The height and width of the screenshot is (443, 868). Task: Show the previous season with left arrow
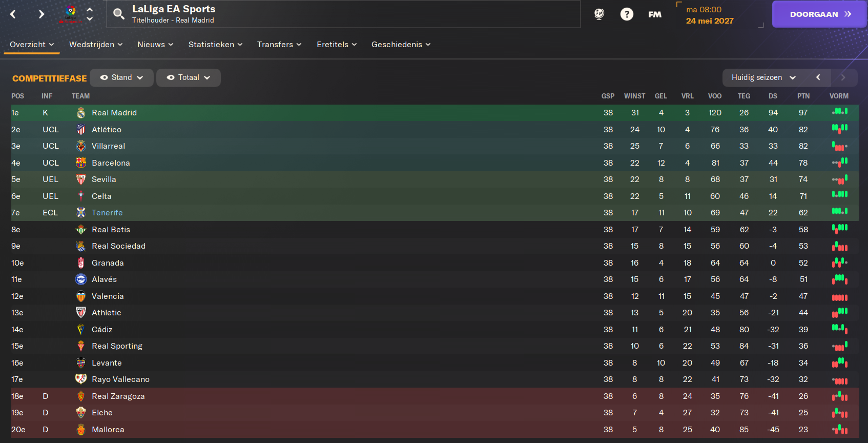(818, 77)
